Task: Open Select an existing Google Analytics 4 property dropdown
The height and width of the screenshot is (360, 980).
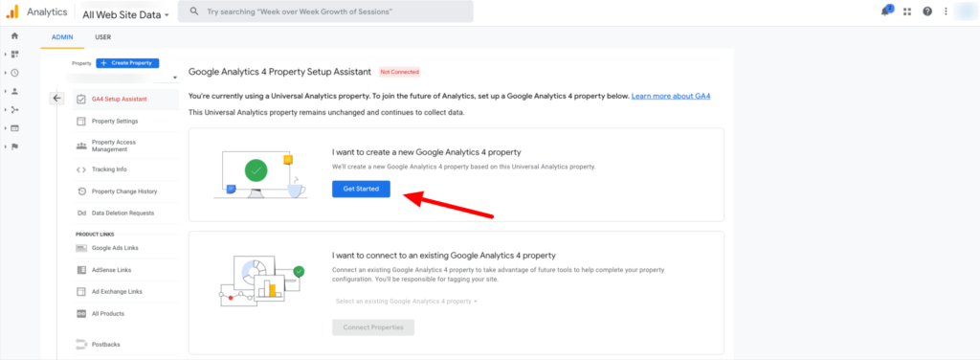Action: pos(406,302)
